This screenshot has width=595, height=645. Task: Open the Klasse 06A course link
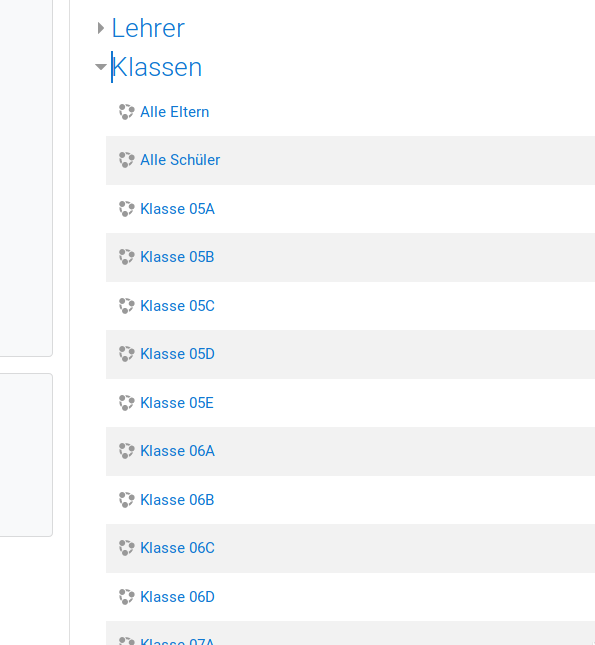coord(177,451)
